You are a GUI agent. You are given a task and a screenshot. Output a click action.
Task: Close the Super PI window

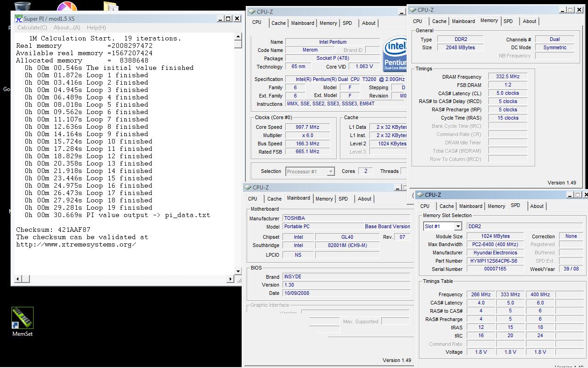pyautogui.click(x=237, y=18)
